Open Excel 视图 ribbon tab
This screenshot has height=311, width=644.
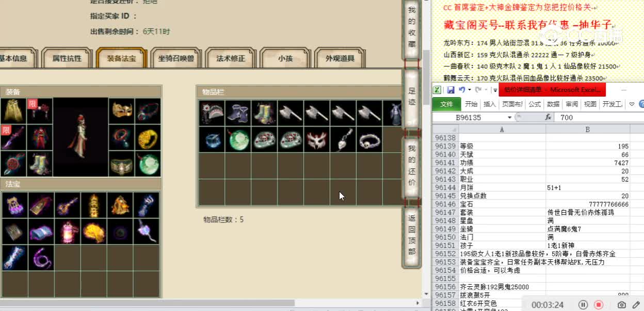[x=590, y=104]
